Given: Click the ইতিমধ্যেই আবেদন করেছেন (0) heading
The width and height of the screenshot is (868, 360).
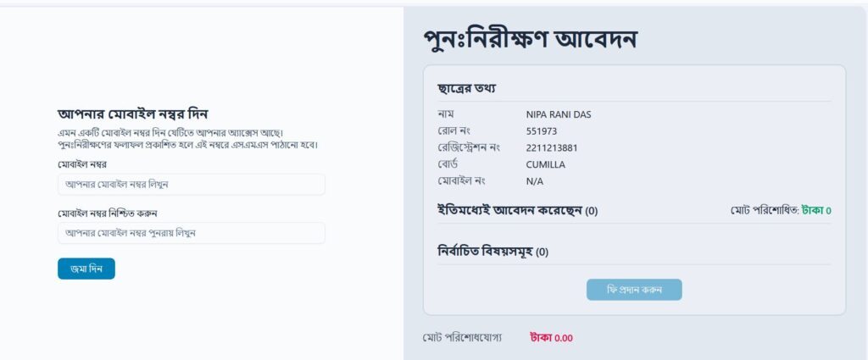Looking at the screenshot, I should (x=518, y=211).
